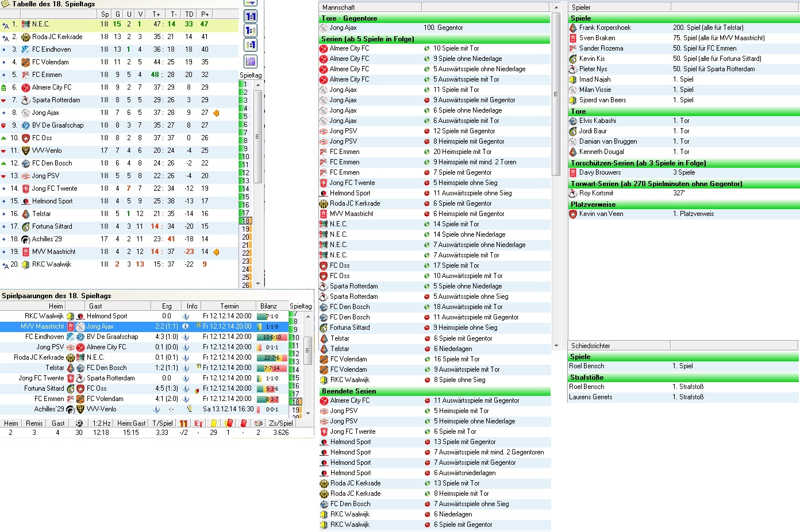Toggle the full 1:1 overall table button

pyautogui.click(x=251, y=17)
